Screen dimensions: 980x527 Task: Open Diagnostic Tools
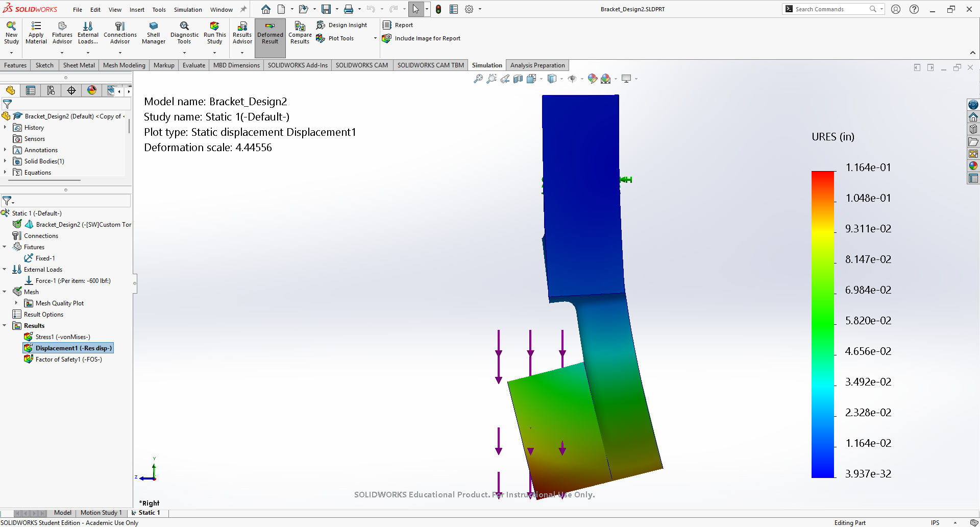[x=184, y=33]
